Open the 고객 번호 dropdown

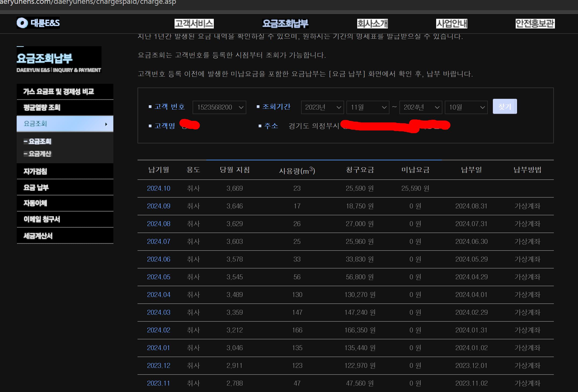coord(219,107)
